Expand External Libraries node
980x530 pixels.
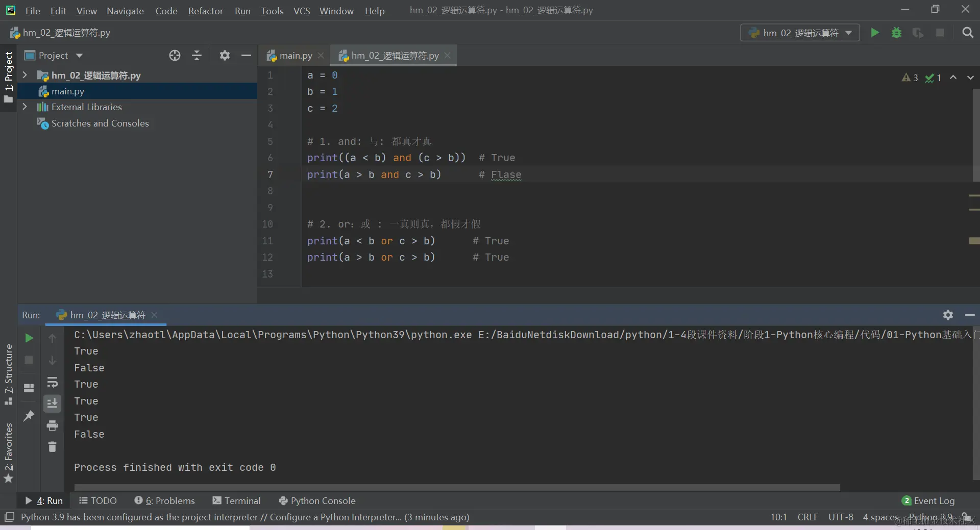[24, 107]
